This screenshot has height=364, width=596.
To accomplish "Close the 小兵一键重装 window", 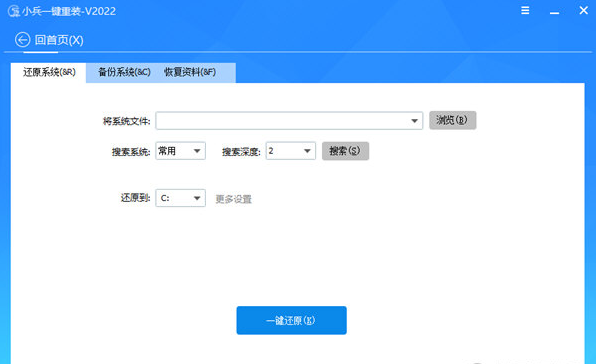I will 583,10.
